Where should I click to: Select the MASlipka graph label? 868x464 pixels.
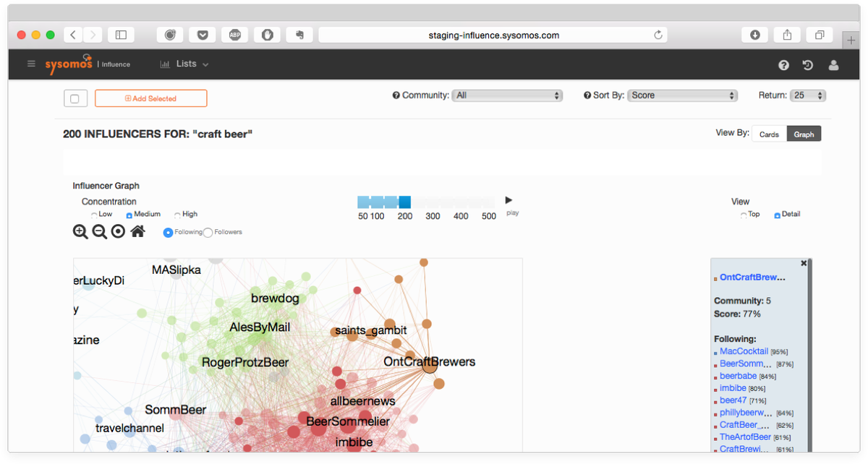click(176, 270)
